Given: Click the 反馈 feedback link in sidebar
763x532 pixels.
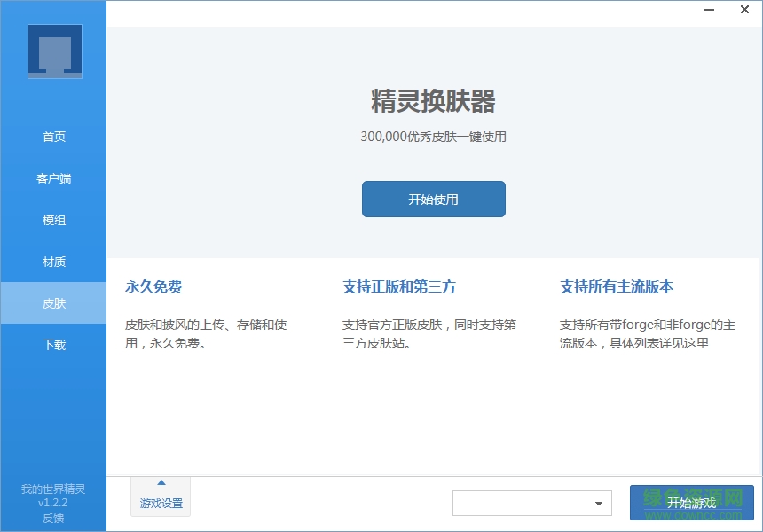Looking at the screenshot, I should click(53, 519).
